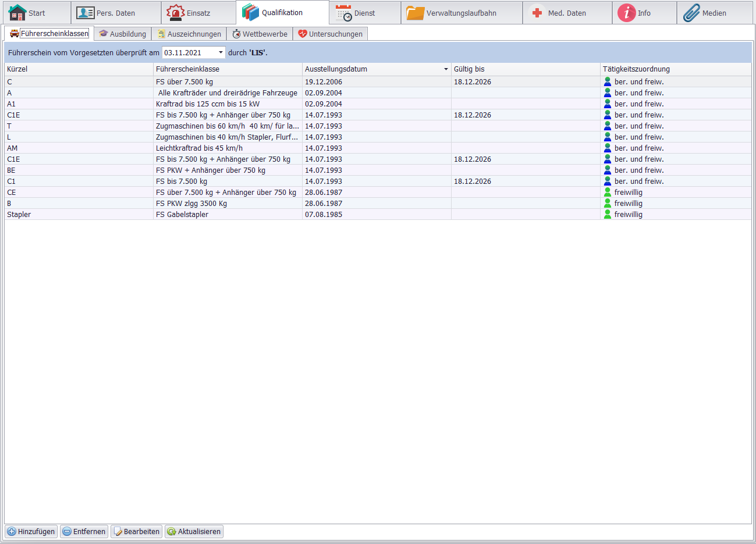Click the folder icon for Verwaltungslaufbahn
The image size is (756, 544).
coord(415,13)
